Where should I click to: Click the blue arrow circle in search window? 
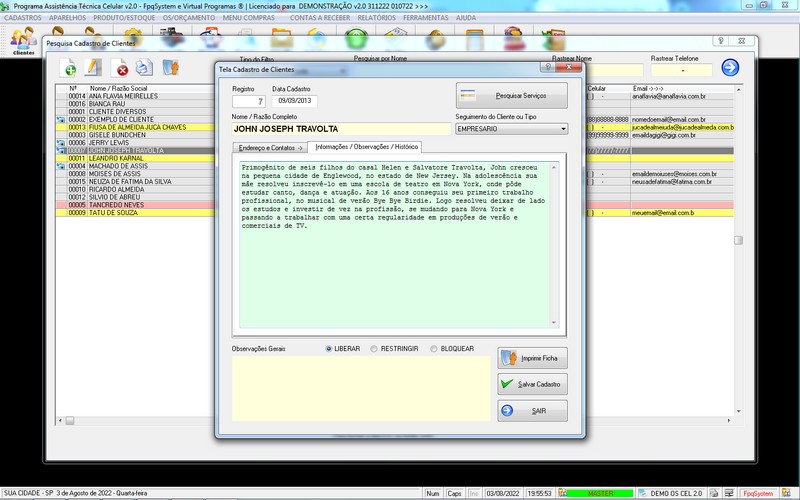[730, 67]
